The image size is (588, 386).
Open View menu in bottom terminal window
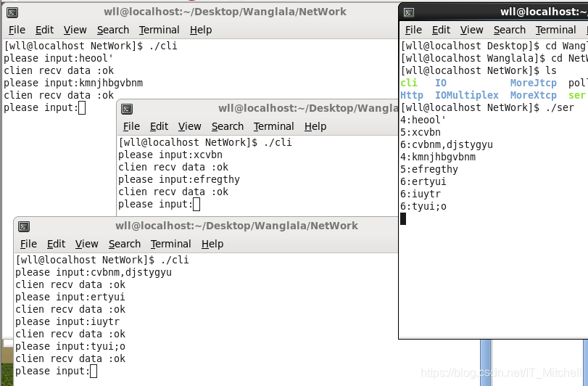(86, 244)
